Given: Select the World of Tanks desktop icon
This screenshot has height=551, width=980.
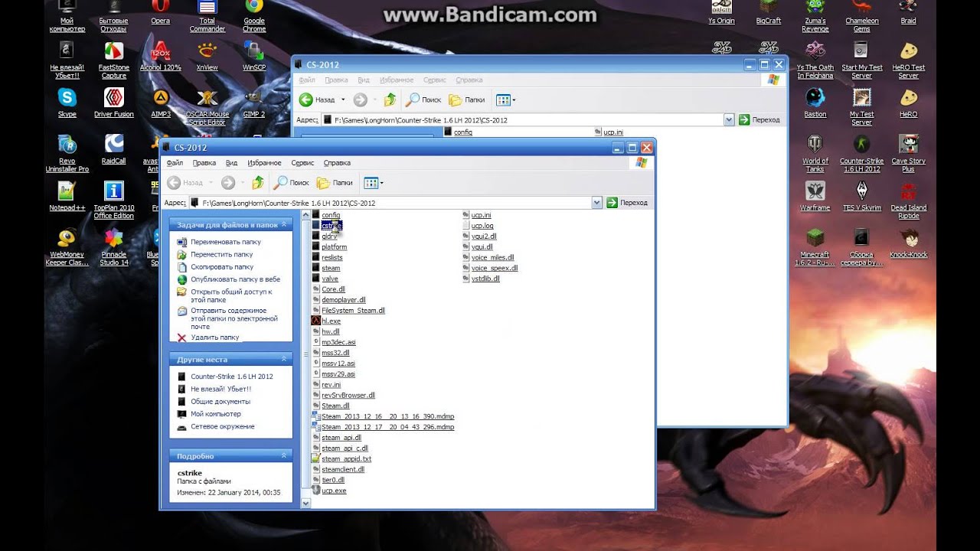Looking at the screenshot, I should 815,153.
